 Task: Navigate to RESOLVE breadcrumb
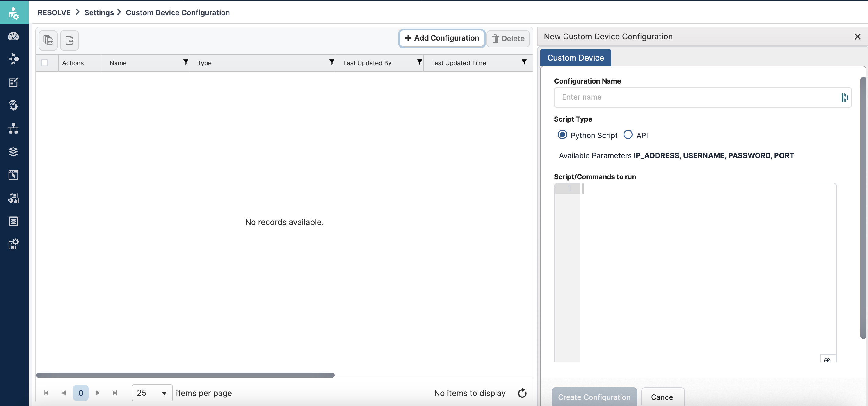(x=54, y=12)
